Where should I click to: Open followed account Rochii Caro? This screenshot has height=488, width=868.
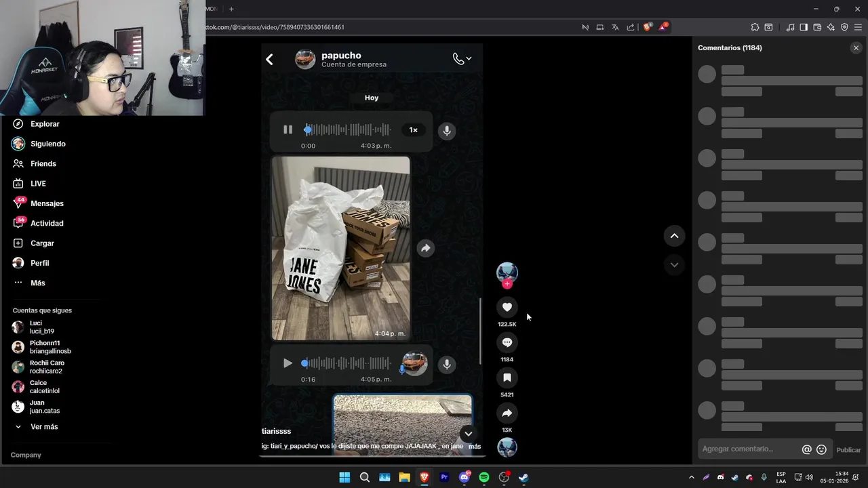(x=47, y=367)
